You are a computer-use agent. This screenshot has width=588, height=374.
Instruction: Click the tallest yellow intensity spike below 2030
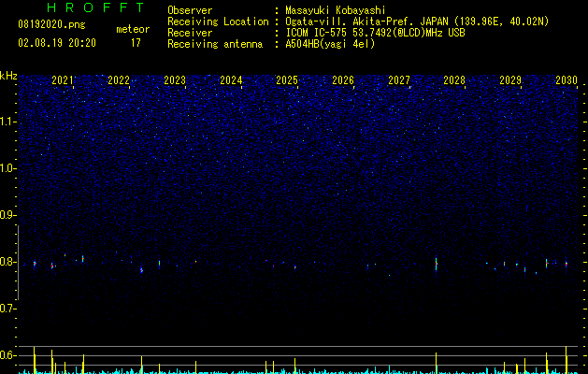click(566, 359)
